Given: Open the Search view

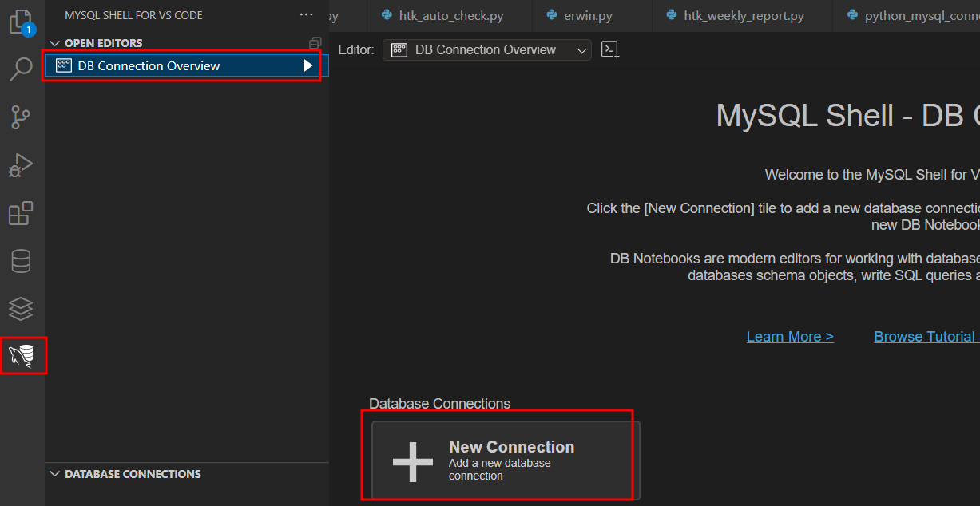Looking at the screenshot, I should click(21, 69).
